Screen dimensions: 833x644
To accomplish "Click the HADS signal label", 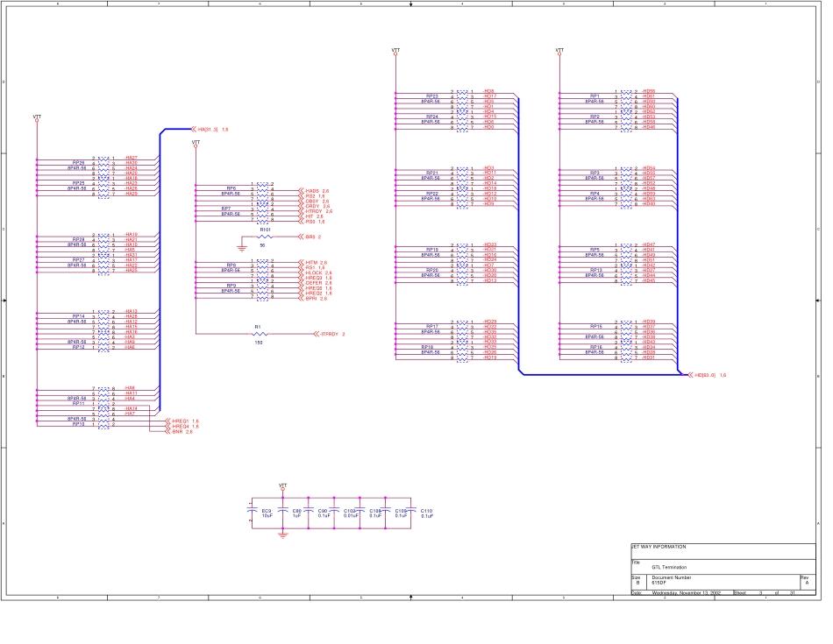I will (x=311, y=190).
